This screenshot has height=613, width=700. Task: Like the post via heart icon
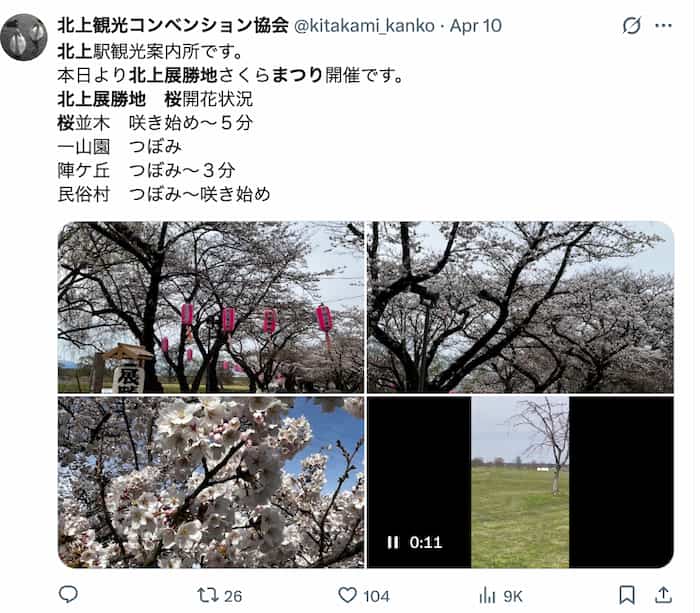tap(347, 595)
